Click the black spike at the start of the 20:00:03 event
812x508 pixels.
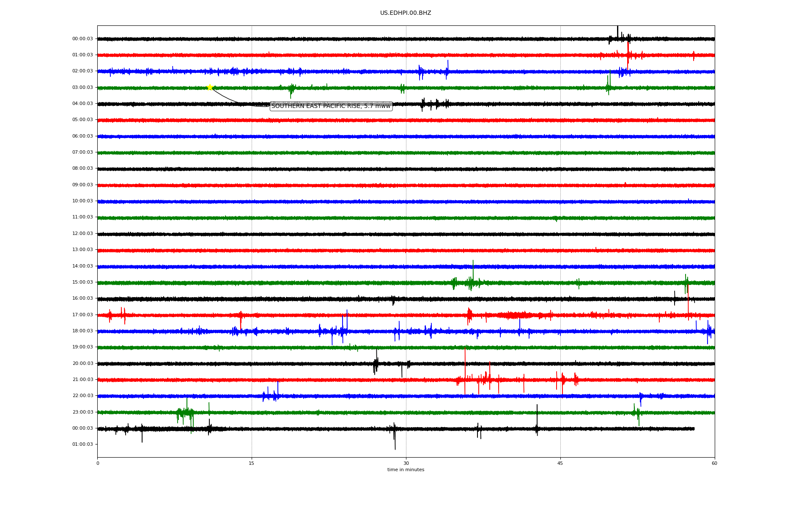[x=376, y=362]
